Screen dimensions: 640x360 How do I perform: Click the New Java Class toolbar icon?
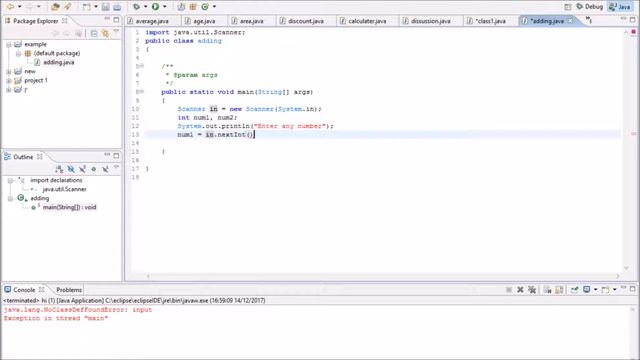coord(205,7)
